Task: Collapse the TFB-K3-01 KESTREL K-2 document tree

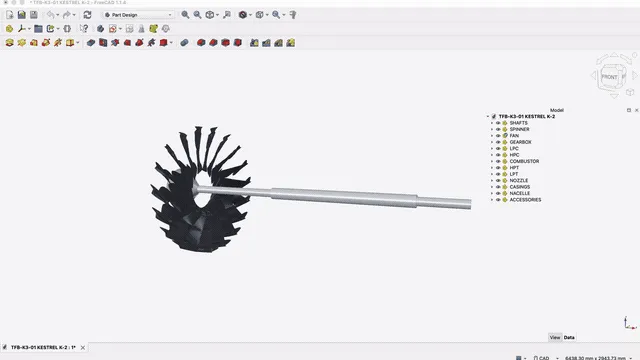Action: (488, 116)
